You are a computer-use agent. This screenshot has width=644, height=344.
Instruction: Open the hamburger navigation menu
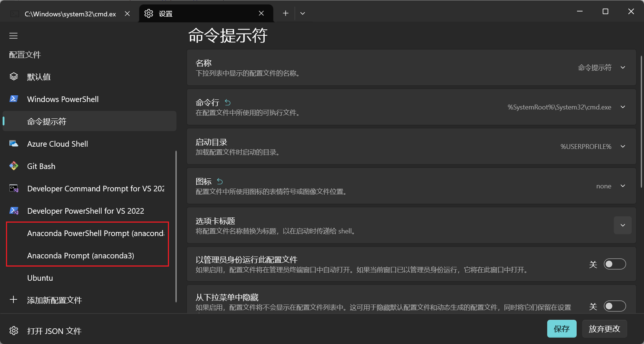[13, 36]
